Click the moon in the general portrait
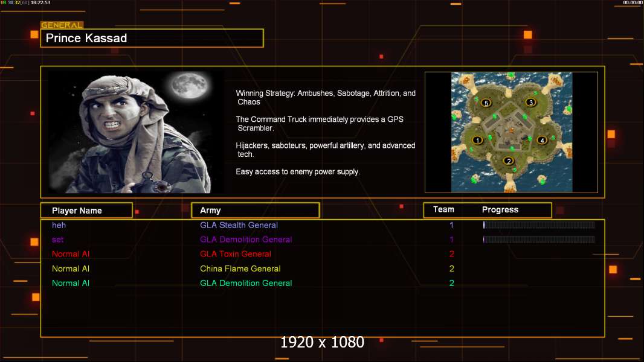The width and height of the screenshot is (644, 362). pos(189,85)
